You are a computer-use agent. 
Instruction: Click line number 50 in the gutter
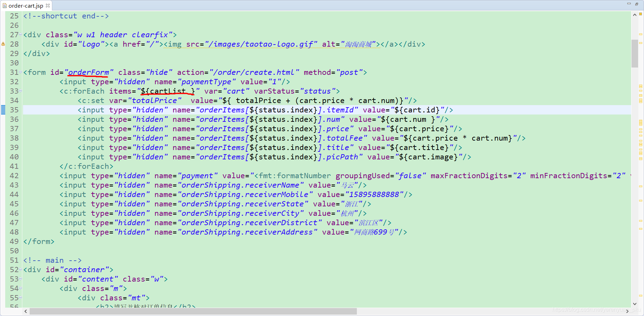tap(14, 251)
